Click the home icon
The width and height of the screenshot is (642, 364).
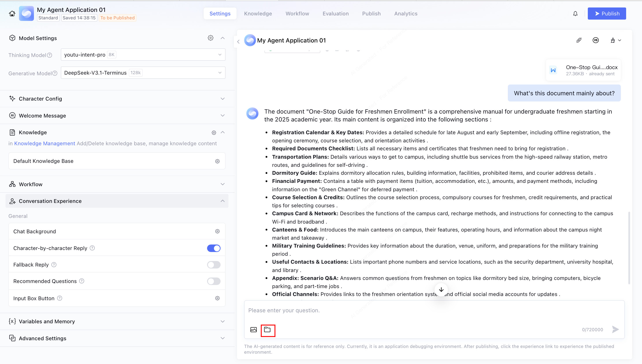(x=12, y=13)
